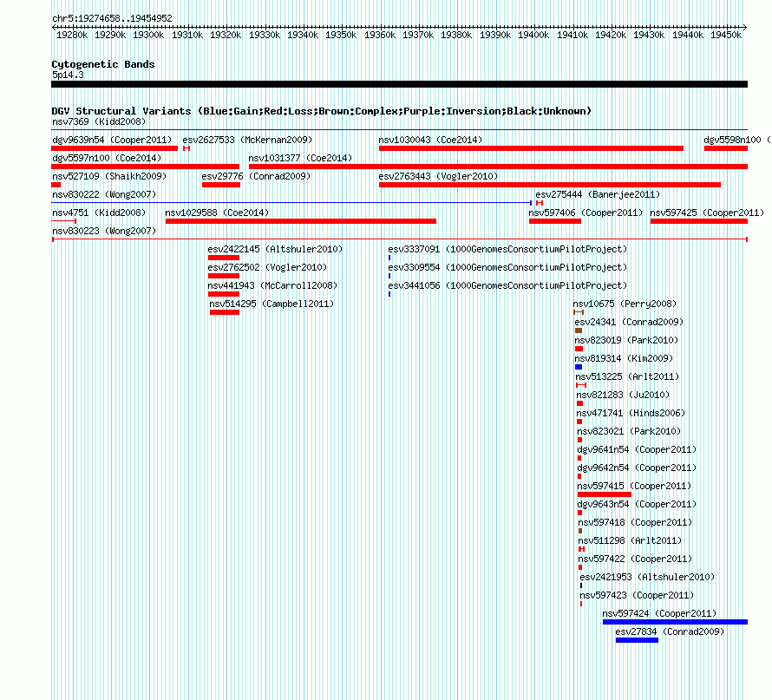Open the esv27834 (Conrad2009) label
Screen dimensions: 772x700
[670, 631]
